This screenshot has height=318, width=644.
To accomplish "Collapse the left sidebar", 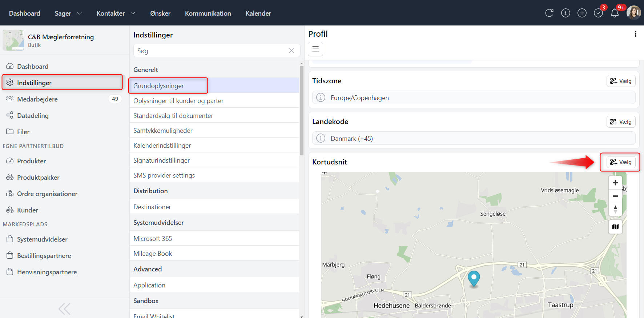I will tap(64, 309).
